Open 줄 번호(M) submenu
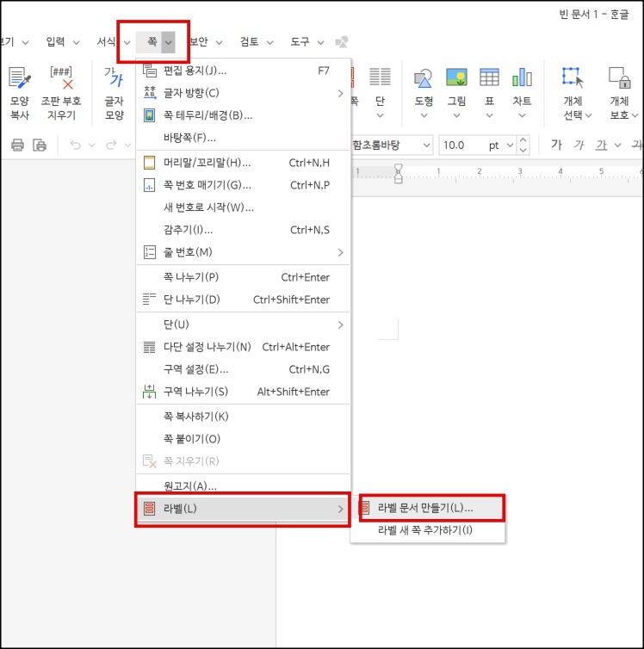644x649 pixels. [244, 252]
